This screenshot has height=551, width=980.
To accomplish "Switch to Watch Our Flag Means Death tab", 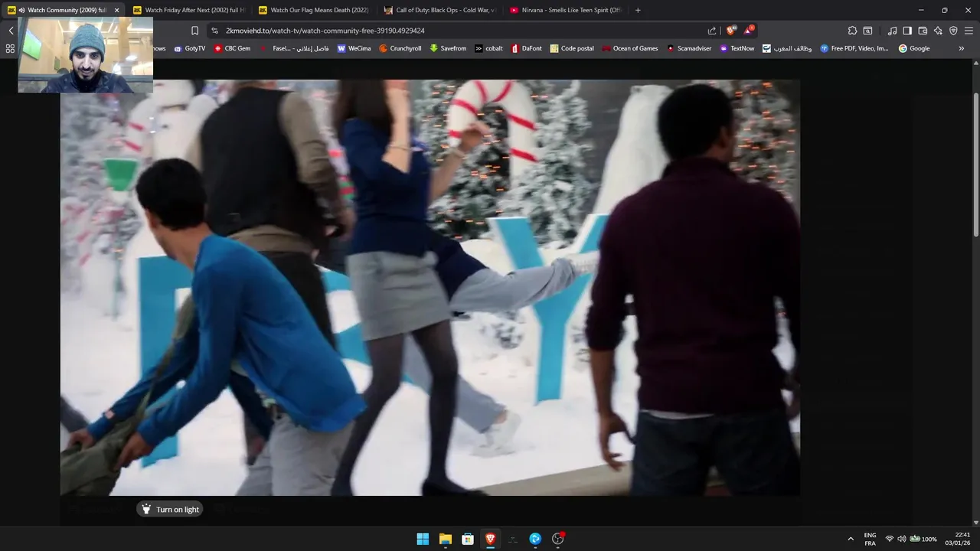I will (x=314, y=10).
